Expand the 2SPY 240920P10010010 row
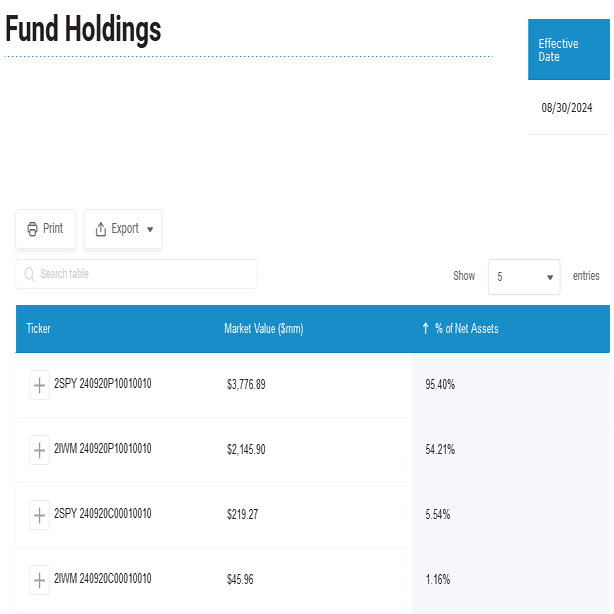The image size is (614, 614). (x=39, y=385)
